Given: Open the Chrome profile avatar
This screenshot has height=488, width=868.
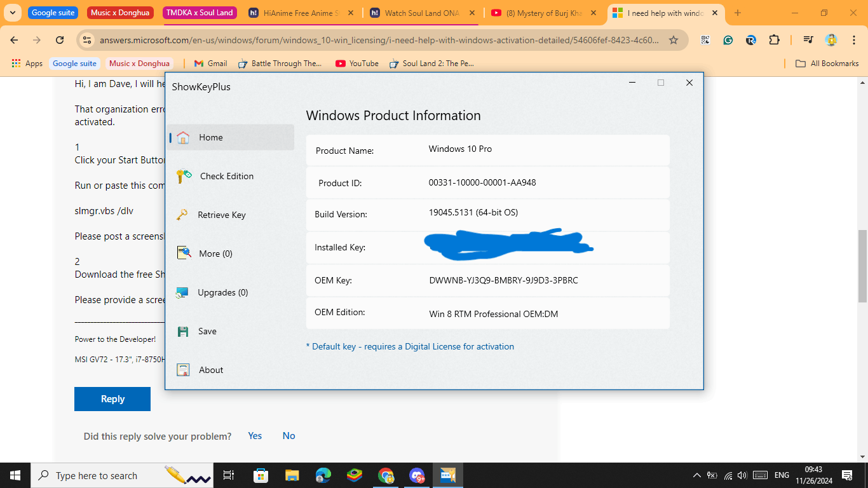Looking at the screenshot, I should tap(831, 40).
